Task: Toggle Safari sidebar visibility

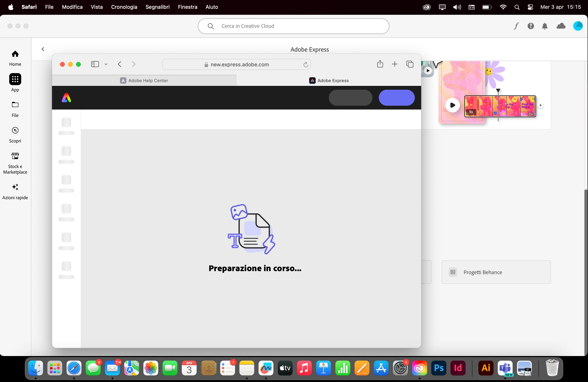Action: coord(95,64)
